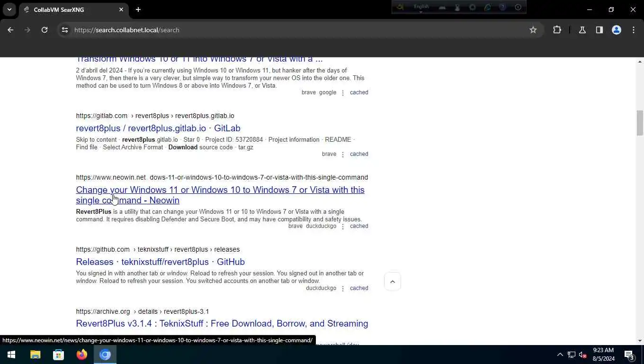644x364 pixels.
Task: Open the profile avatar menu
Action: [617, 30]
